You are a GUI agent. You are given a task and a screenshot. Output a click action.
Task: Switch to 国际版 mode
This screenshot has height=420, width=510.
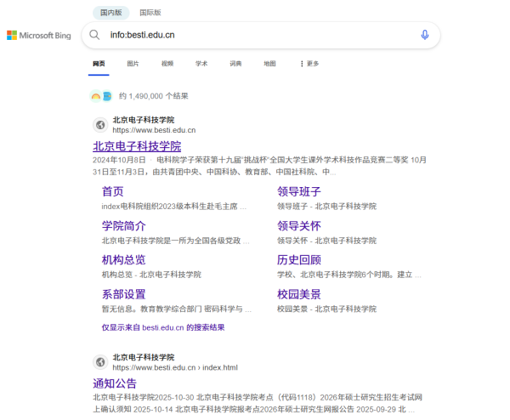point(150,13)
